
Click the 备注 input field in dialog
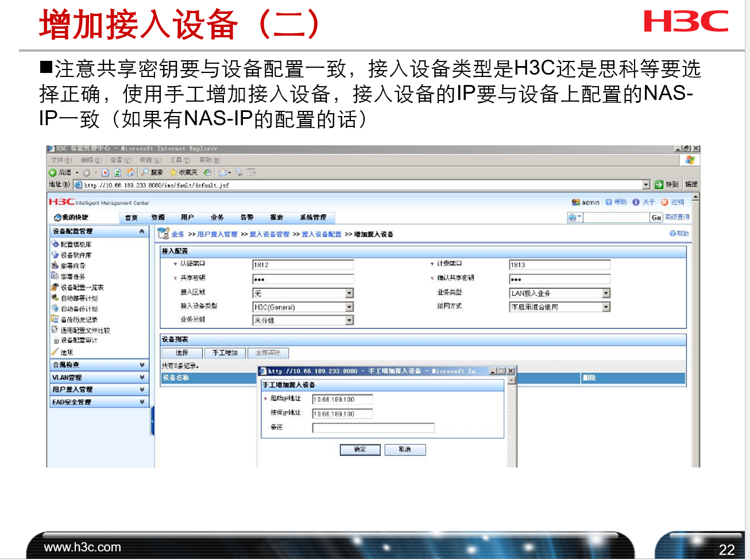373,428
